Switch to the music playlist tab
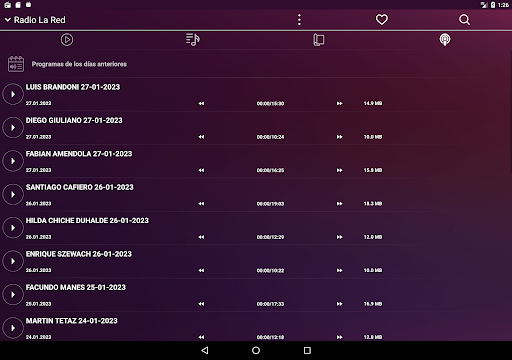This screenshot has height=360, width=512. [x=193, y=40]
